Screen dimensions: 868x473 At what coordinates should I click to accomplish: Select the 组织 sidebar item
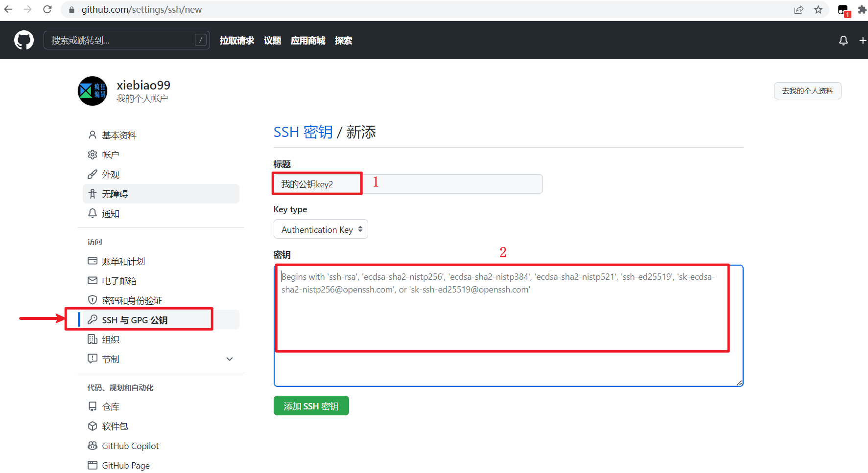[111, 339]
